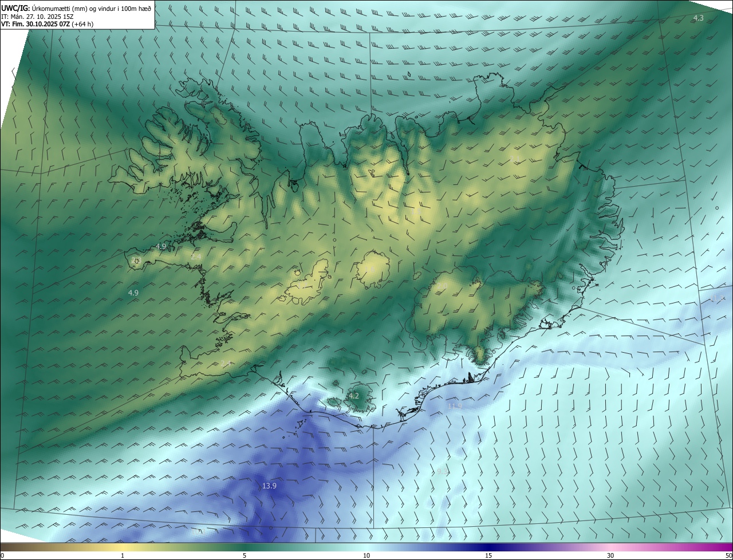The width and height of the screenshot is (733, 560).
Task: Pick the dark navy band of the colour bar
Action: [488, 547]
